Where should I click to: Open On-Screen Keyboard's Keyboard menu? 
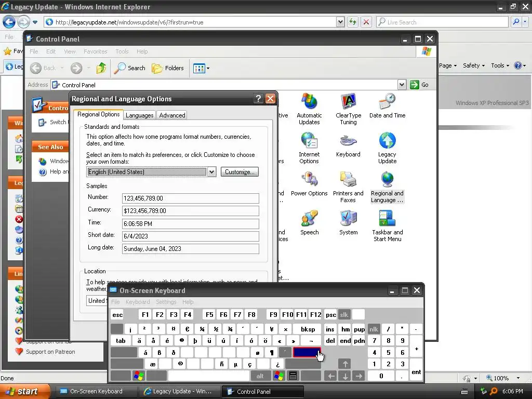pos(137,302)
